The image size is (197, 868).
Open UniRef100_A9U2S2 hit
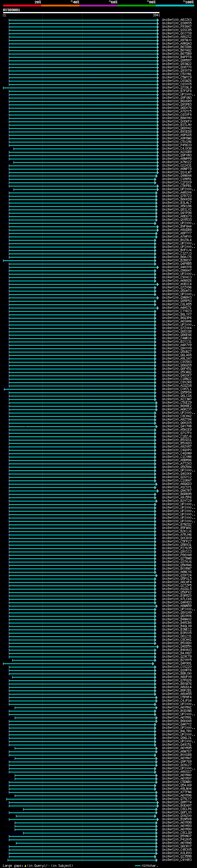pyautogui.click(x=177, y=37)
